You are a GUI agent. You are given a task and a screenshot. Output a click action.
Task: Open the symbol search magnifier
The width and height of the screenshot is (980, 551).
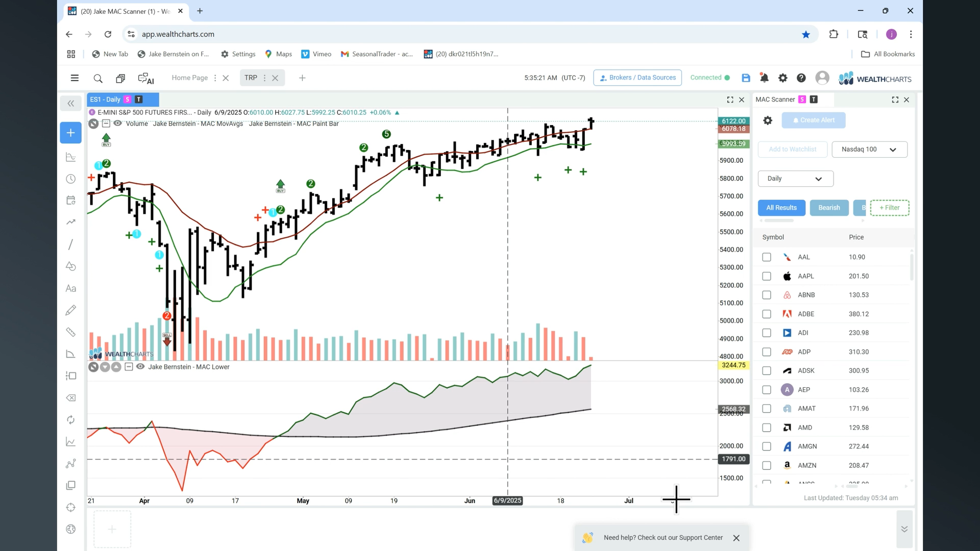98,78
